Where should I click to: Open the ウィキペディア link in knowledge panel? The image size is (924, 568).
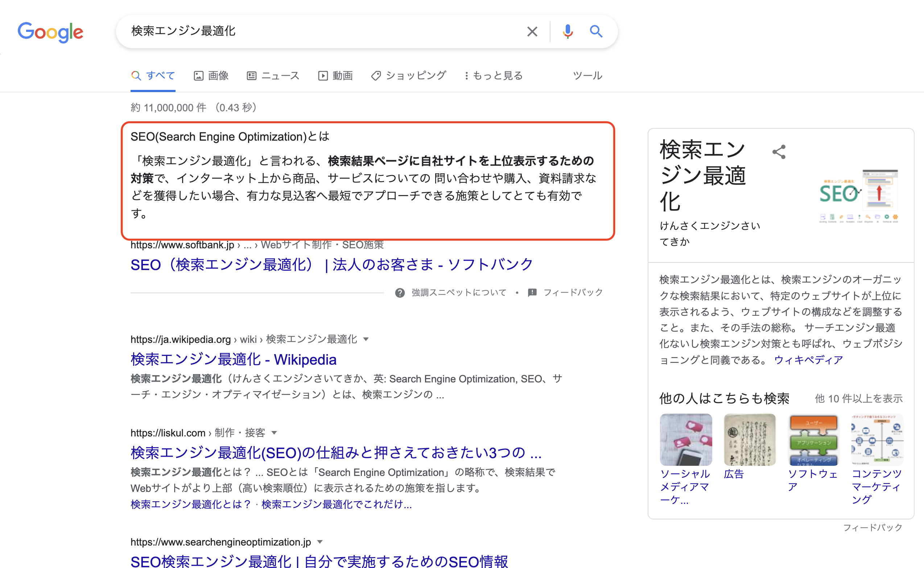pyautogui.click(x=808, y=360)
